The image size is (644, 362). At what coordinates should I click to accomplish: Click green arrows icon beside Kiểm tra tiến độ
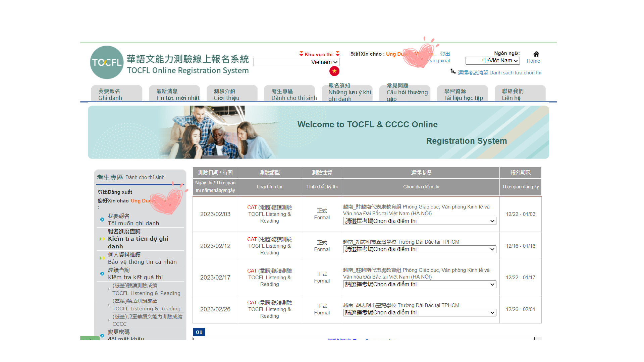tap(102, 239)
